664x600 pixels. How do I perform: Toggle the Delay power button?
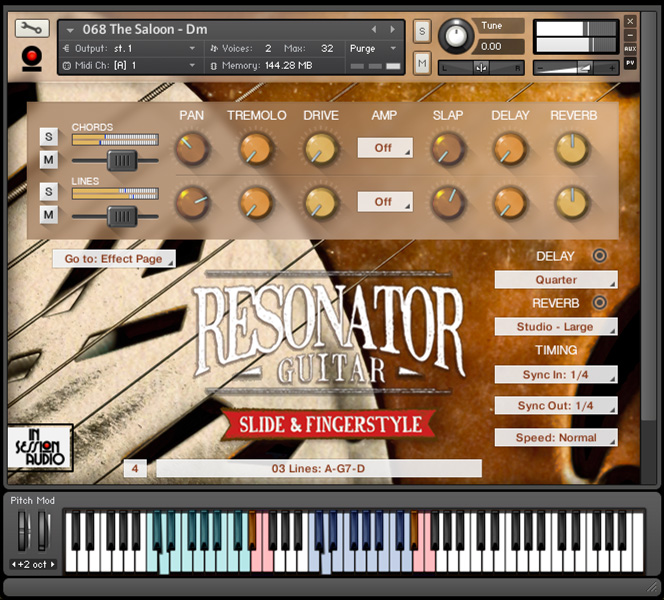point(599,256)
